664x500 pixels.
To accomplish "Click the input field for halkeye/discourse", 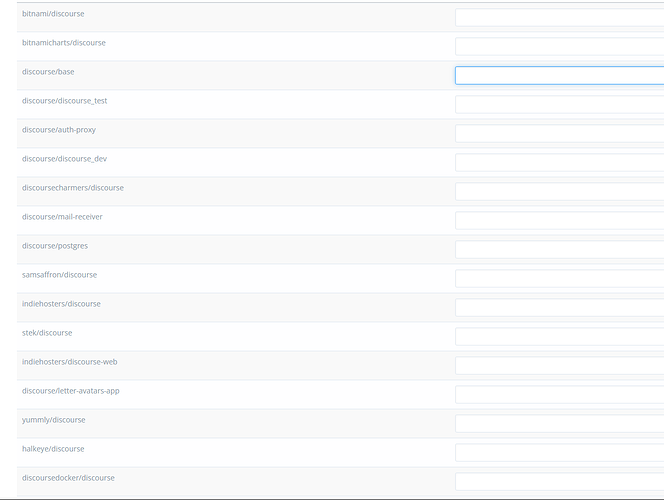I will (559, 453).
